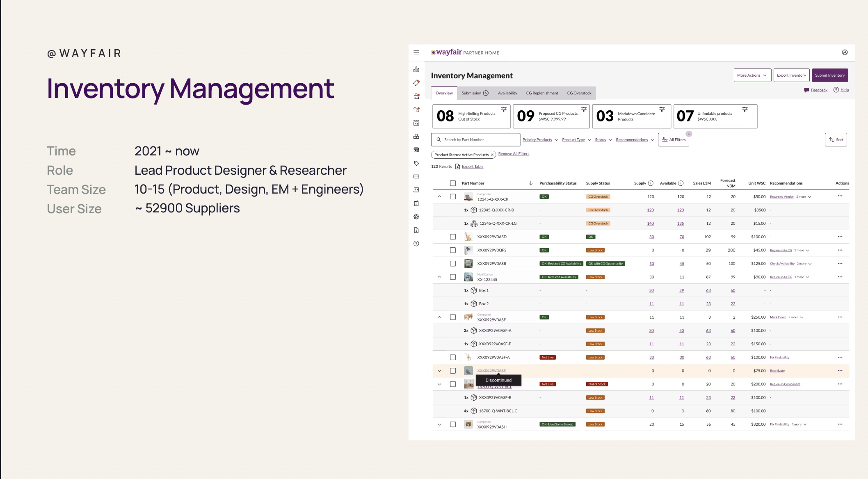This screenshot has height=479, width=868.
Task: Remove the Product Status Active Products chip
Action: (492, 155)
